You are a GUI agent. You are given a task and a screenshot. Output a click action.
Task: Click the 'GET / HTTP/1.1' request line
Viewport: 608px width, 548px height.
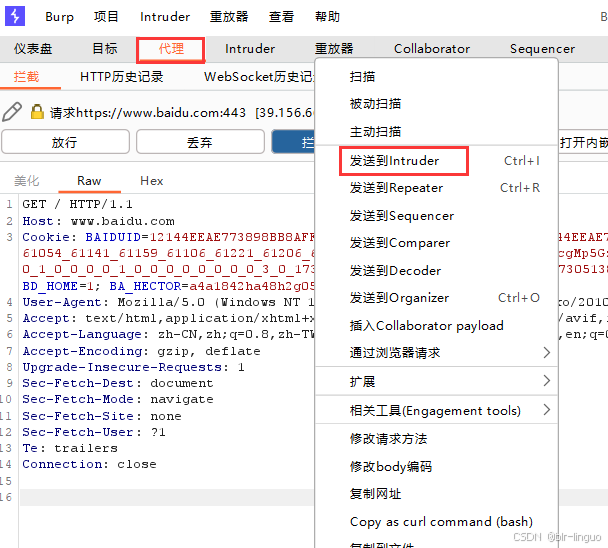77,204
